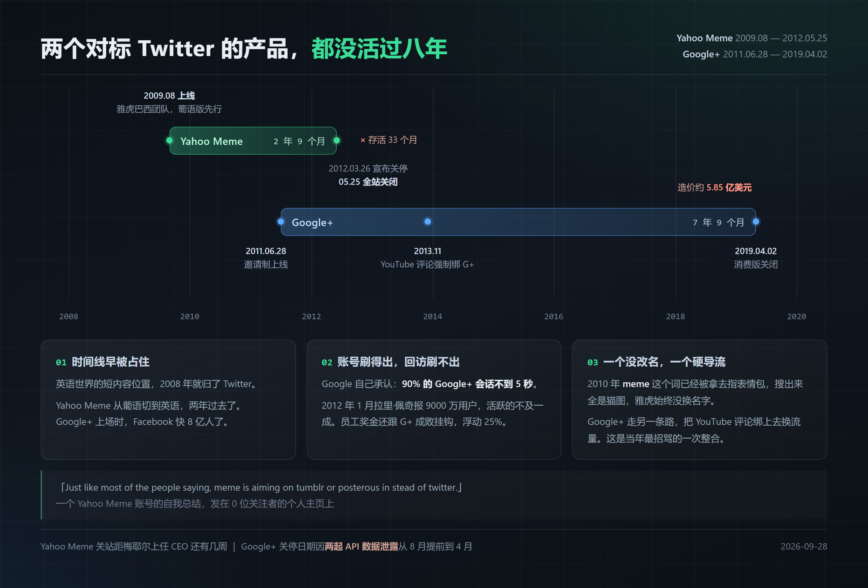Click 'Google+ 走另一条路' paragraph first line
Image resolution: width=868 pixels, height=588 pixels.
694,422
